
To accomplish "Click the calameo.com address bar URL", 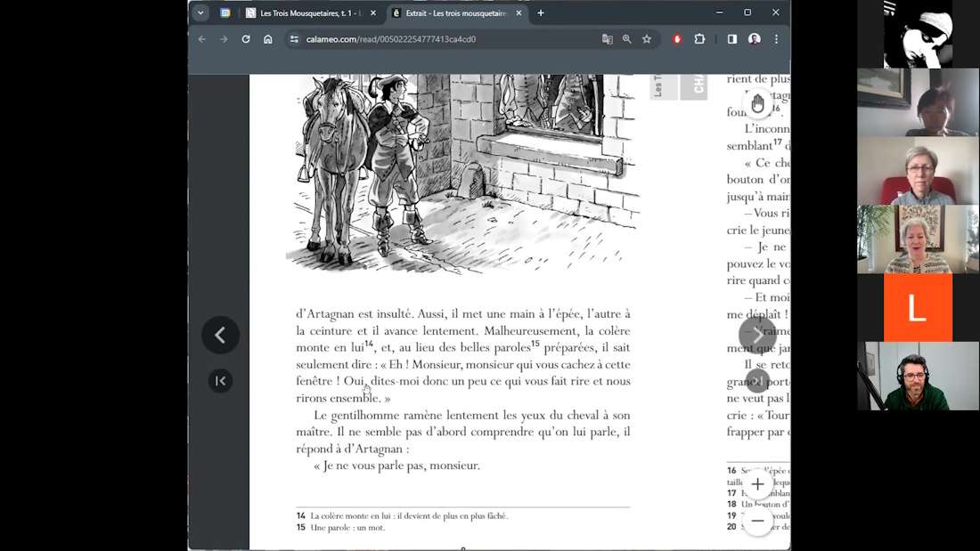I will click(x=390, y=39).
